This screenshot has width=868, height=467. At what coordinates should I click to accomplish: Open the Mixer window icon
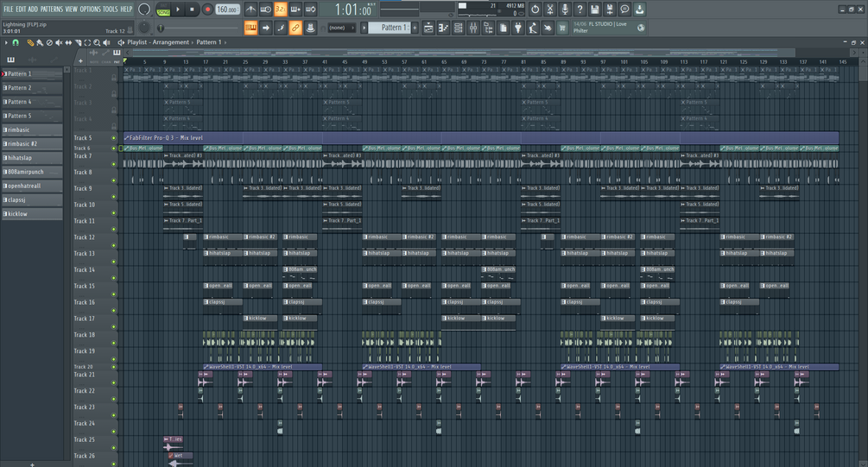coord(473,28)
